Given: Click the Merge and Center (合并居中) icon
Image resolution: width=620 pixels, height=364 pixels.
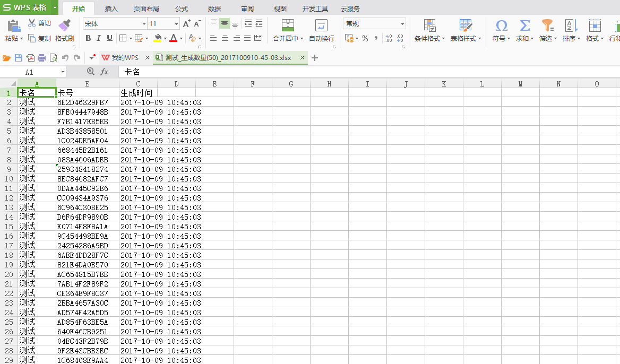Looking at the screenshot, I should [x=288, y=25].
